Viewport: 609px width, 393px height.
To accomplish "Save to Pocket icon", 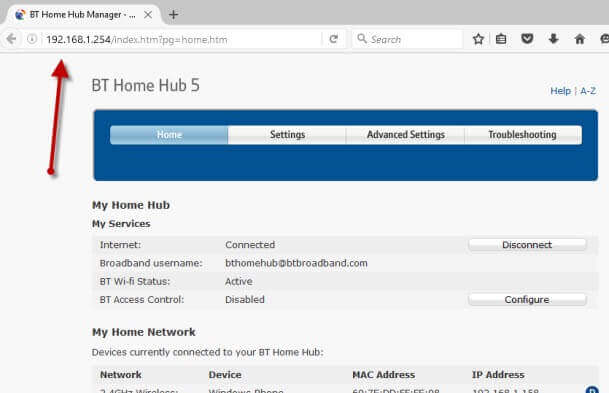I will [x=527, y=39].
